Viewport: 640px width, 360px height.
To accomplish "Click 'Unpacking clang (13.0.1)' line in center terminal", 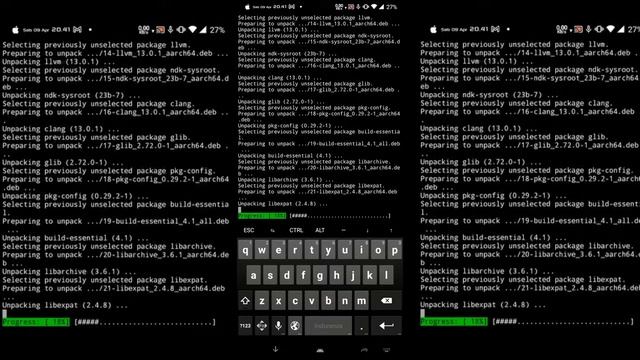I will (x=280, y=78).
